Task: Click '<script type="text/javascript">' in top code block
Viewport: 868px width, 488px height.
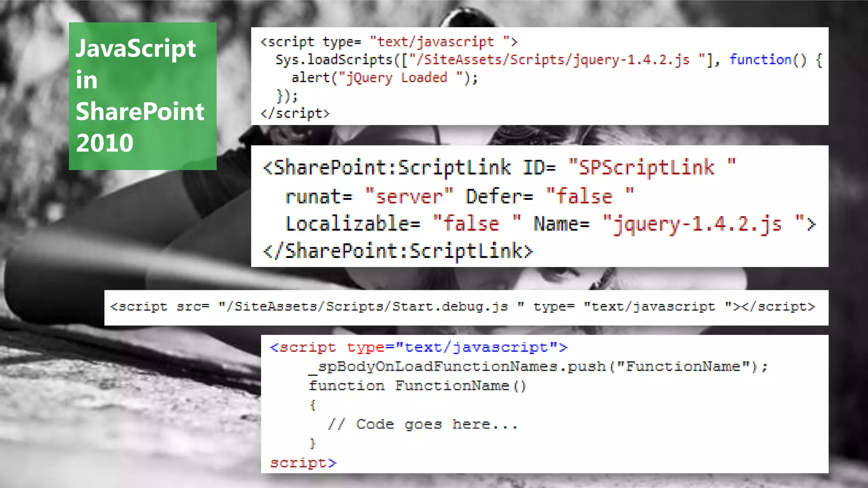Action: click(x=389, y=42)
